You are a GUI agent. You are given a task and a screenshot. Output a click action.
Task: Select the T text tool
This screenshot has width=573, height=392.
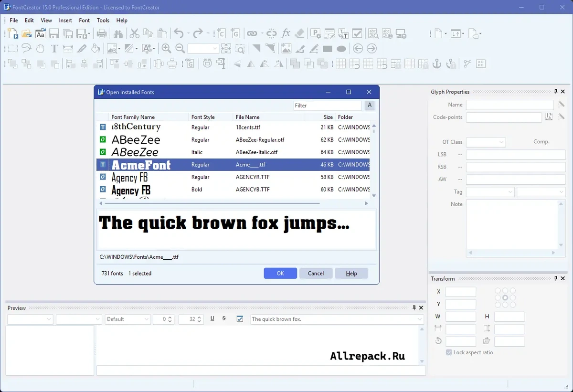pyautogui.click(x=54, y=49)
